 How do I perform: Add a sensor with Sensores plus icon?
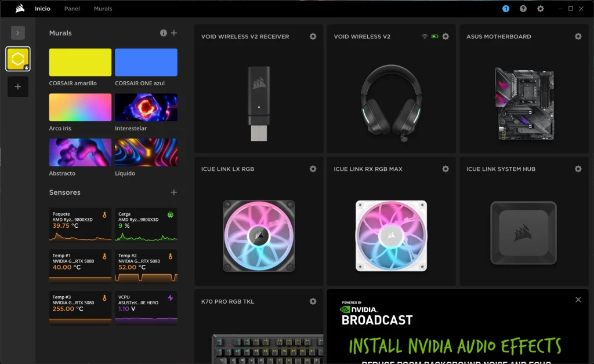pyautogui.click(x=174, y=192)
